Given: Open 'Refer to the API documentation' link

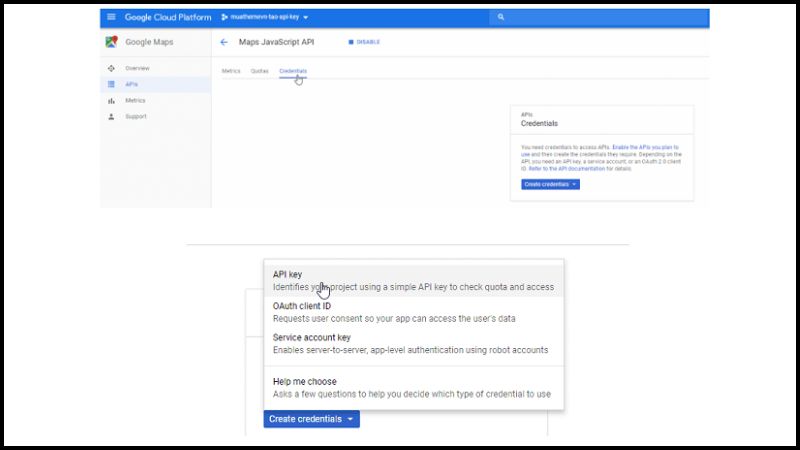Looking at the screenshot, I should pos(566,168).
